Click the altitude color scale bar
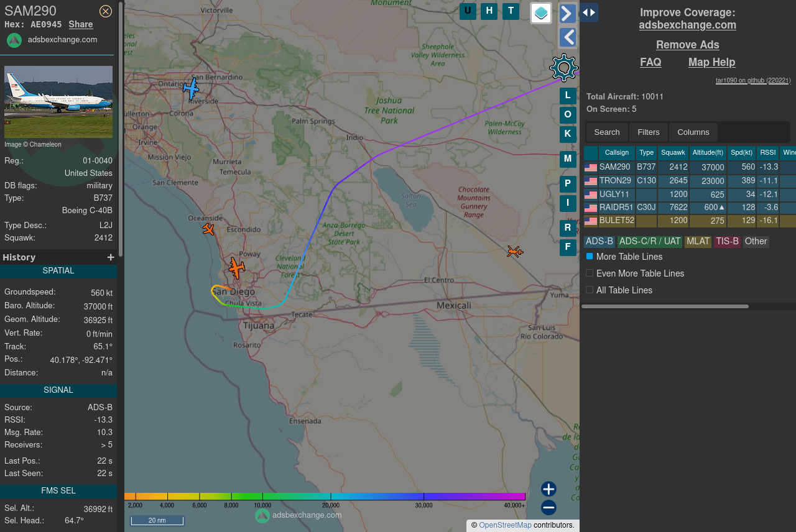 pyautogui.click(x=325, y=497)
